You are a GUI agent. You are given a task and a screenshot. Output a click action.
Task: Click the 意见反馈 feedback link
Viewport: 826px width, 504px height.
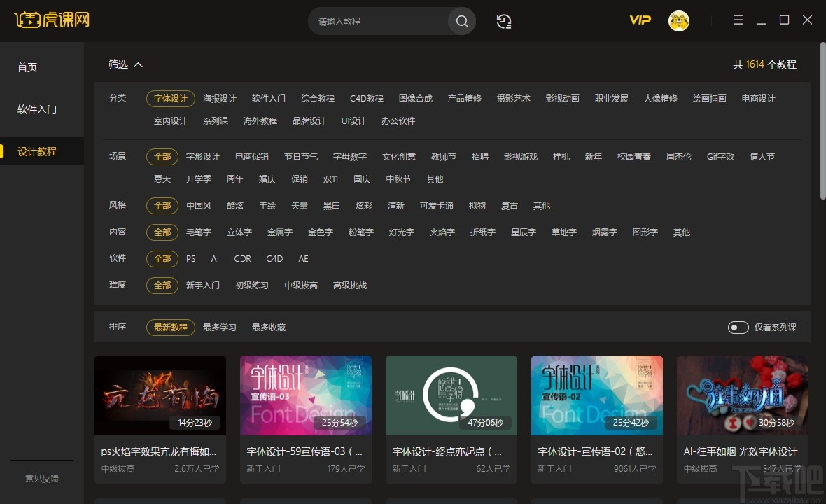[41, 478]
